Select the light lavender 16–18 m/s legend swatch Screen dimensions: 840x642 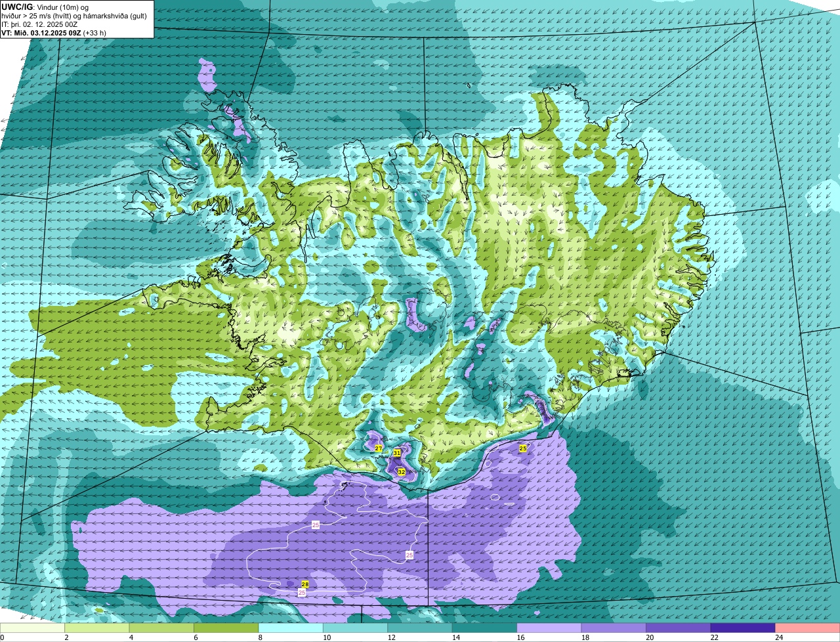click(549, 628)
